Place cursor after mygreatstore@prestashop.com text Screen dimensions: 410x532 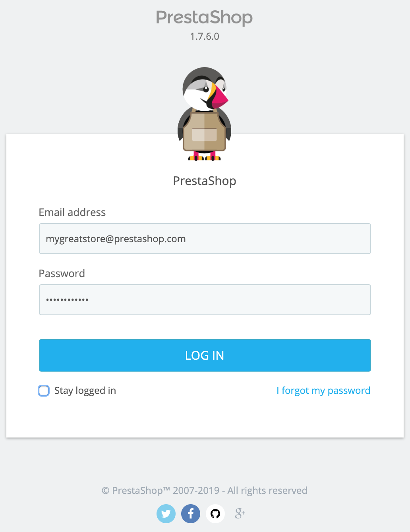tap(186, 239)
